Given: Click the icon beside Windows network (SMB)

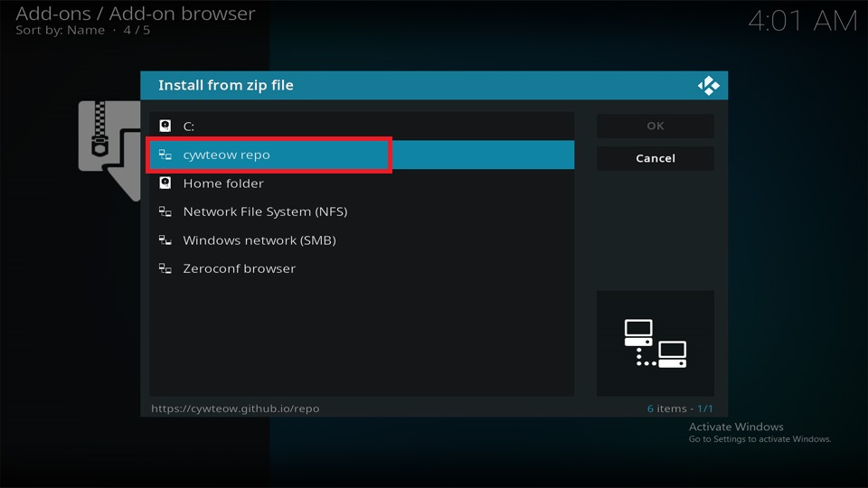Looking at the screenshot, I should click(x=165, y=240).
